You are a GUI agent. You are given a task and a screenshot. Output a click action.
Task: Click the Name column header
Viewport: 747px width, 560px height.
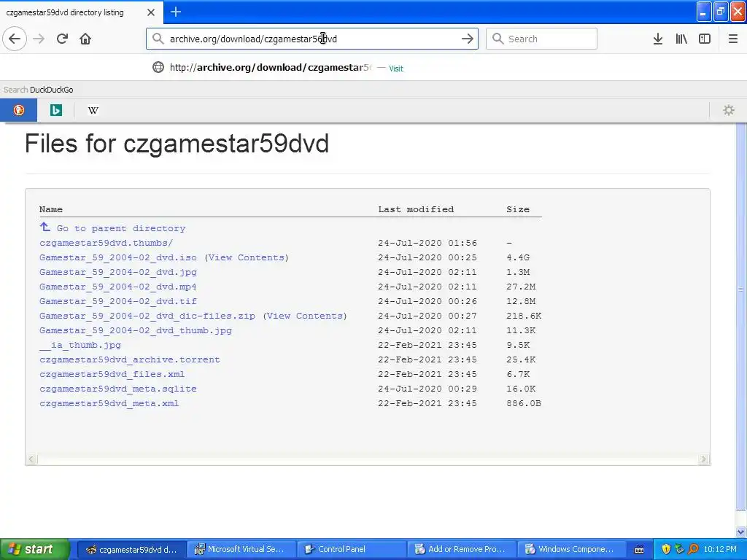[x=51, y=209]
